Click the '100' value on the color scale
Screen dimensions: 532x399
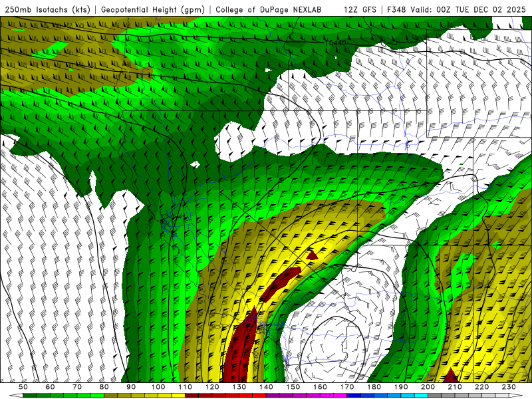click(x=158, y=387)
